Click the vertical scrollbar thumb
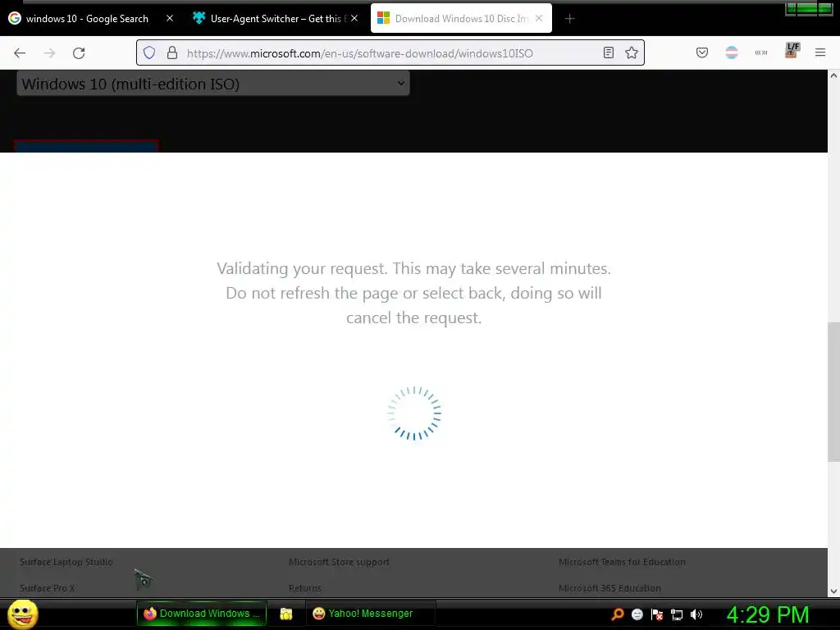The image size is (840, 630). [x=833, y=391]
